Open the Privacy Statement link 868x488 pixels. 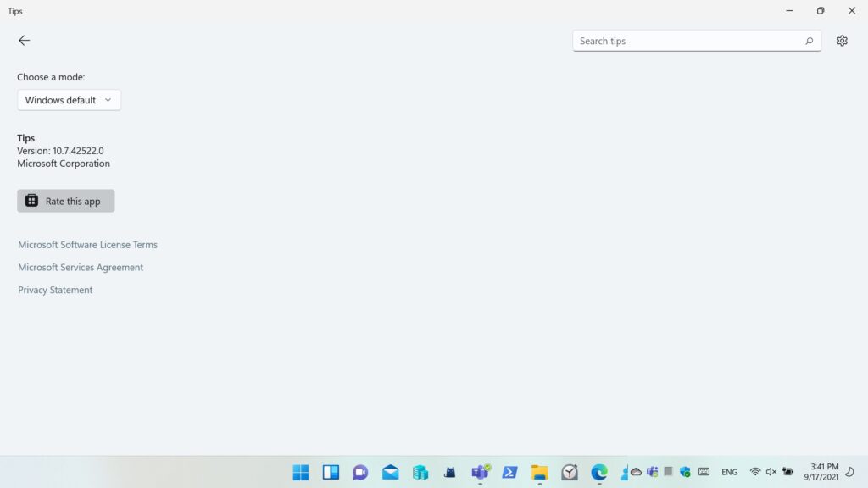click(x=55, y=290)
